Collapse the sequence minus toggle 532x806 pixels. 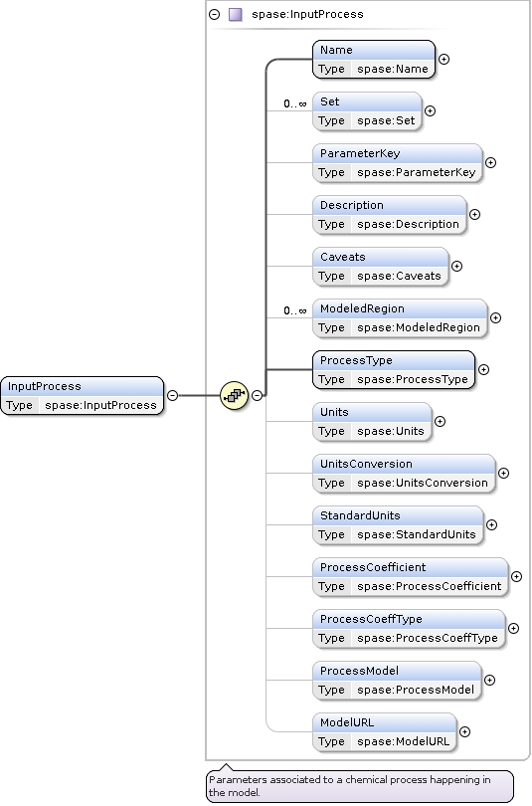tap(258, 395)
